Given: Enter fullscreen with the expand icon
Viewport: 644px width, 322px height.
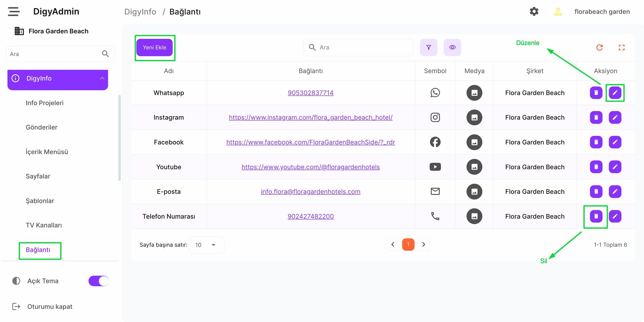Looking at the screenshot, I should [621, 47].
